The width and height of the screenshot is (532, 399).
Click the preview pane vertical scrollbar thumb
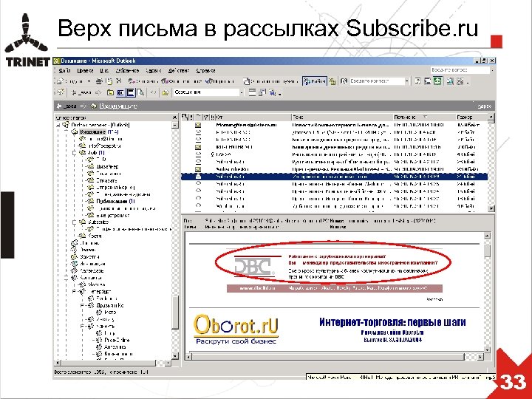488,251
